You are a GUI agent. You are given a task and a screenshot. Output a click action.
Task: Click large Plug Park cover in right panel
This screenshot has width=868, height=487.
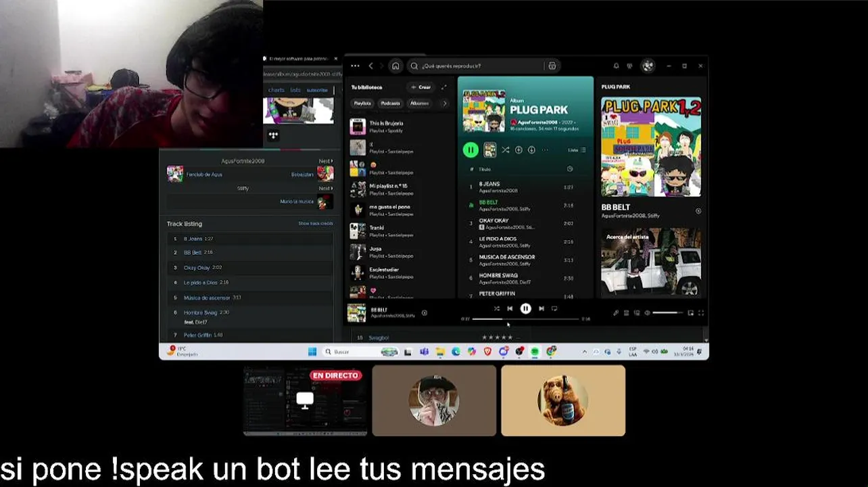pos(651,147)
